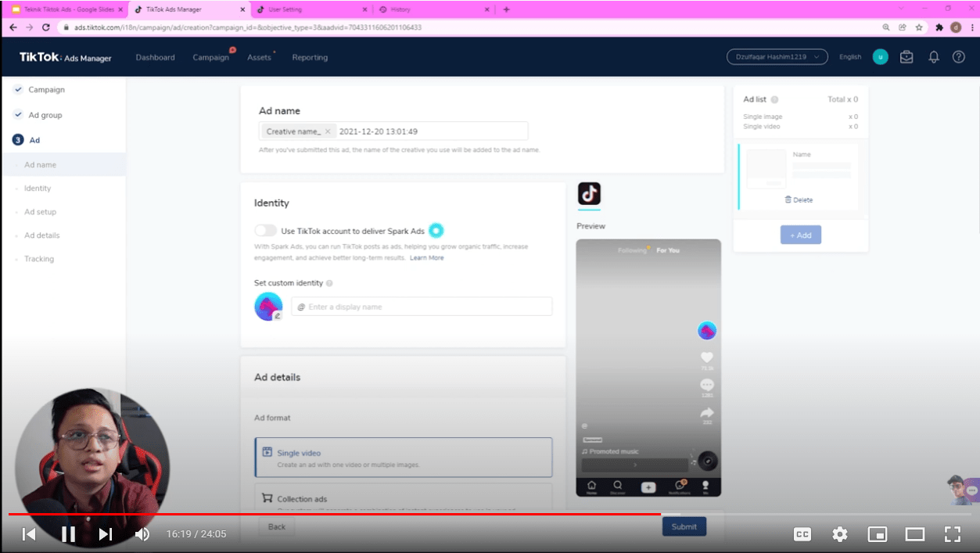The height and width of the screenshot is (553, 980).
Task: Mute the video volume speaker icon
Action: point(142,534)
